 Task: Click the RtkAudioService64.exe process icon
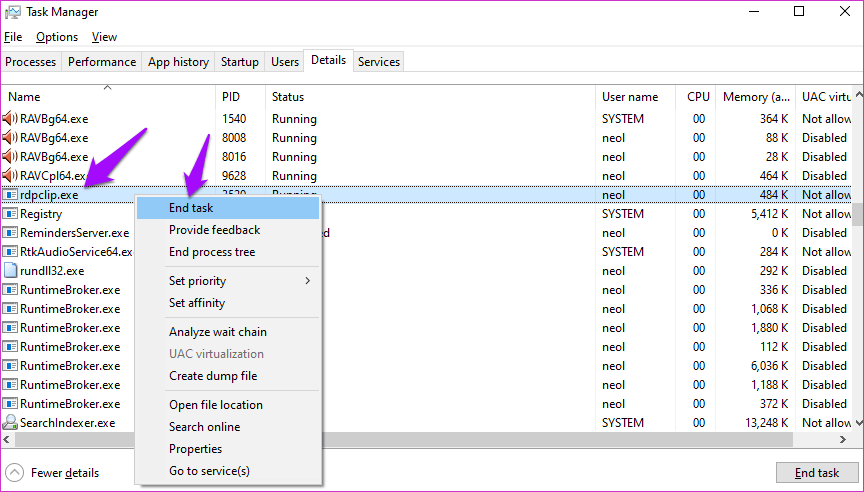point(11,252)
